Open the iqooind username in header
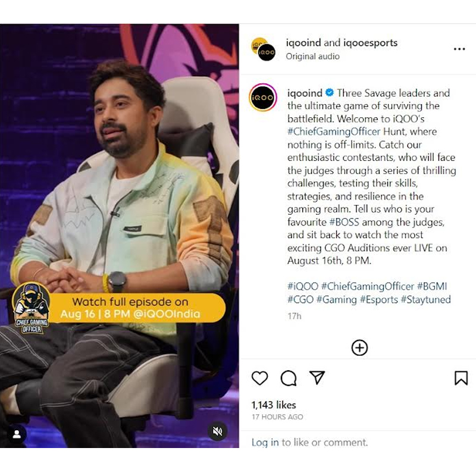Viewport: 476px width, 476px height. pos(303,42)
